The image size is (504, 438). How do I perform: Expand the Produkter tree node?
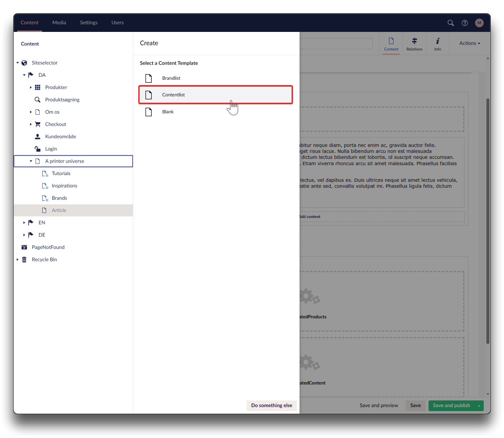click(31, 87)
